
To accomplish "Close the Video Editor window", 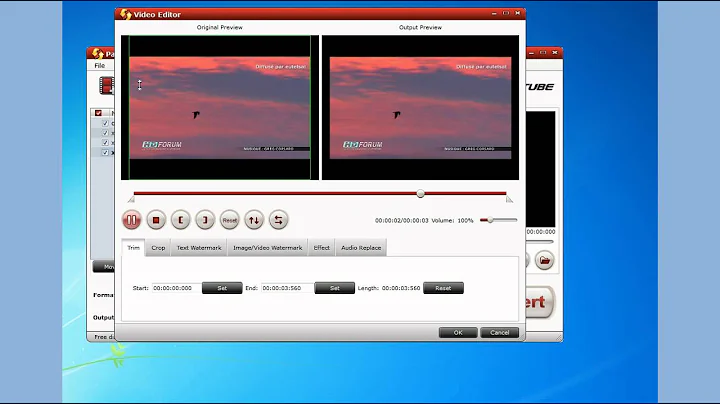I will click(x=518, y=13).
